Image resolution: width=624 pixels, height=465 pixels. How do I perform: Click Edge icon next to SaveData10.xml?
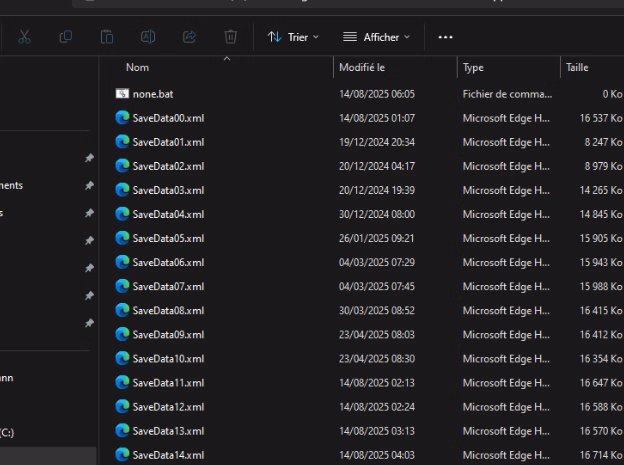click(x=123, y=358)
